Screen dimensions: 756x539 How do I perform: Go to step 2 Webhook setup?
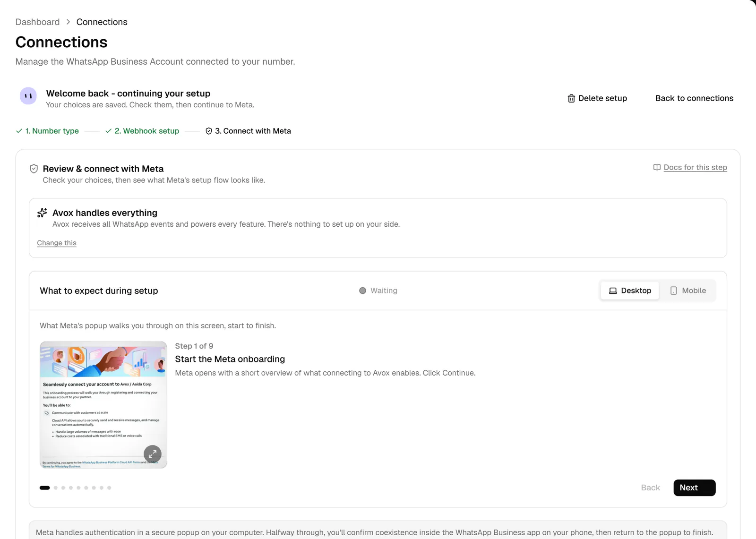click(142, 131)
